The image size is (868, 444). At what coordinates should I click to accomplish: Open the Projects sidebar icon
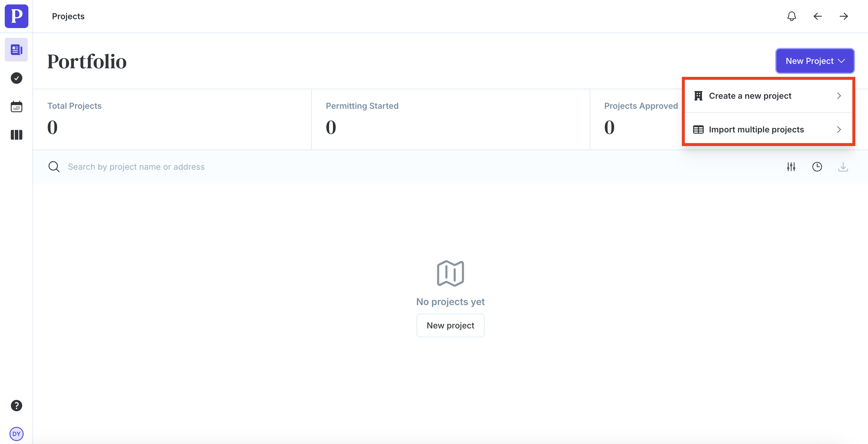click(x=16, y=50)
